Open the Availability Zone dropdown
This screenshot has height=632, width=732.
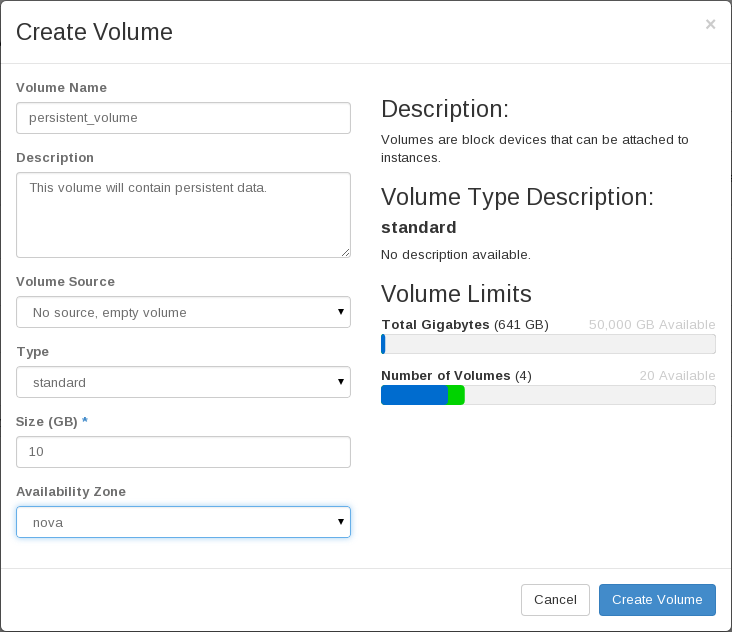(183, 522)
